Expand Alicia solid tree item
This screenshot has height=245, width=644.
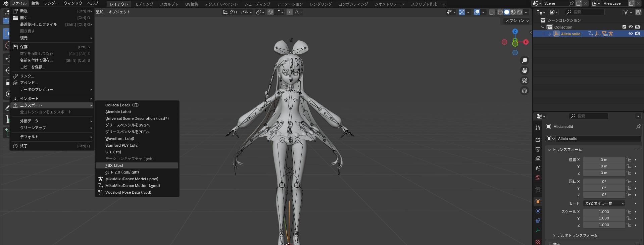point(550,34)
